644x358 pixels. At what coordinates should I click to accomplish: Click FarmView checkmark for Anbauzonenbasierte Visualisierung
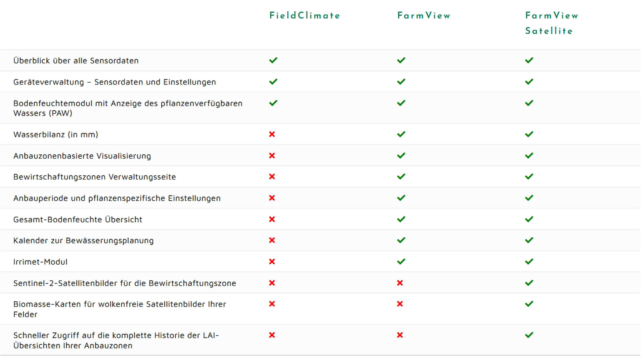tap(401, 156)
